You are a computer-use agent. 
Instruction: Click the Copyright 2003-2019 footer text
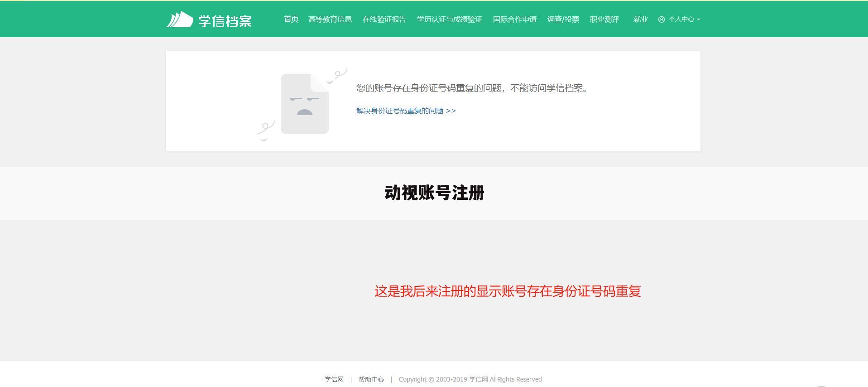click(x=470, y=379)
